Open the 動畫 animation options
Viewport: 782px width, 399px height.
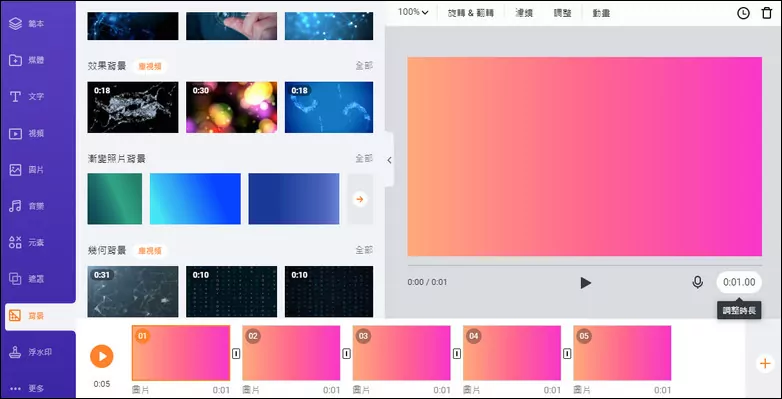tap(601, 13)
